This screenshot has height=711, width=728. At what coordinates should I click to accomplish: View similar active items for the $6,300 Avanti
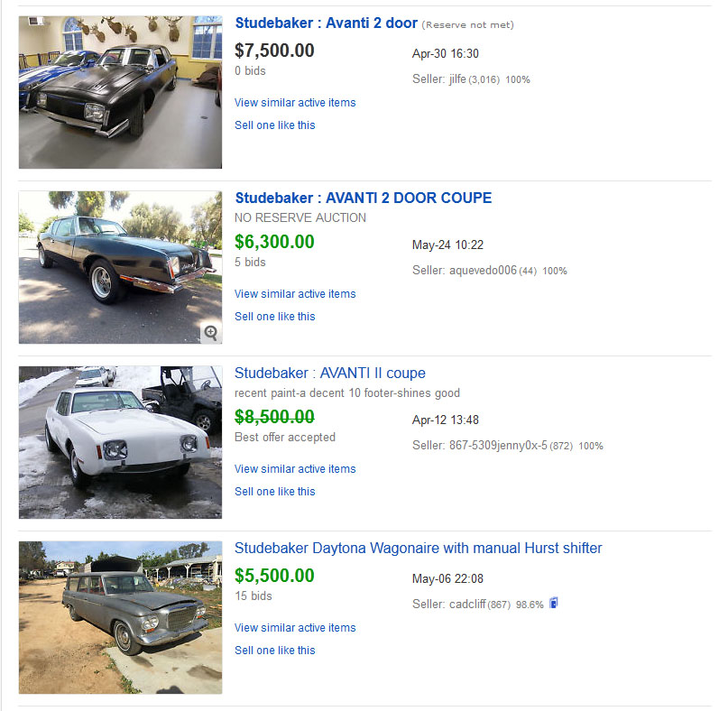click(x=295, y=294)
